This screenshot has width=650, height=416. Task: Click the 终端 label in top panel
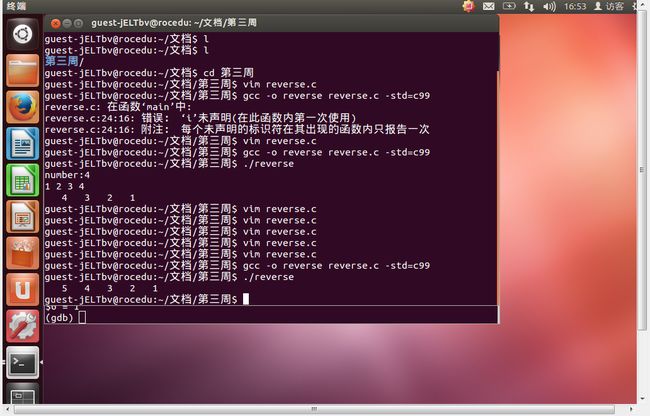17,6
